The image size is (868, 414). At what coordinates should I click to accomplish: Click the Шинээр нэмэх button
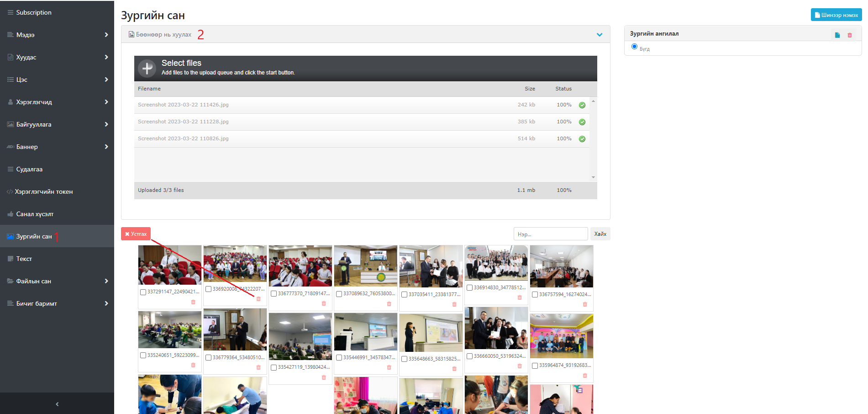(x=836, y=15)
